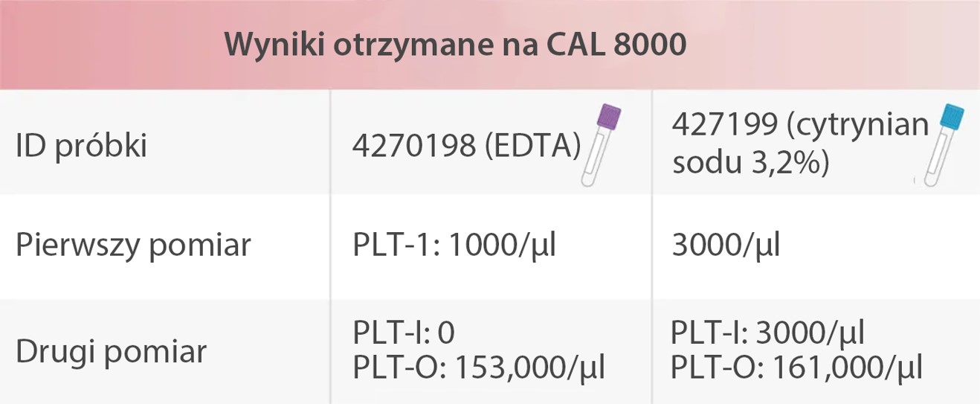Click sample number 4270198
980x404 pixels.
click(x=413, y=146)
